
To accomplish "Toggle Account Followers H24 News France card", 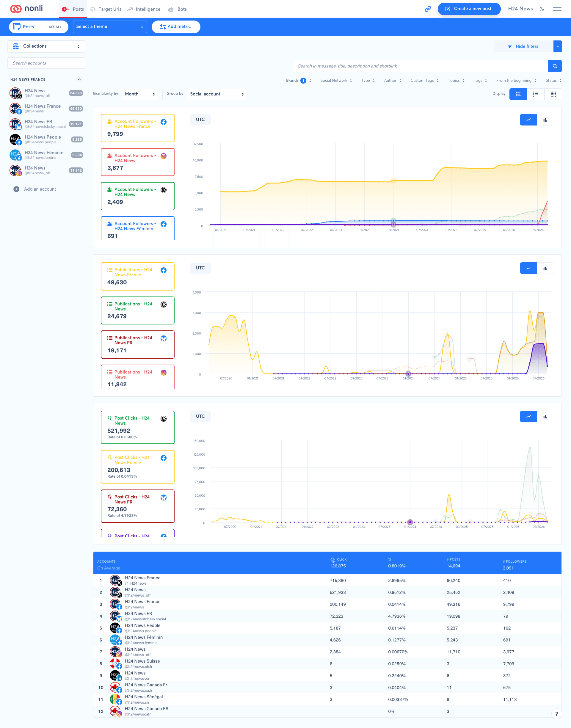I will [138, 128].
